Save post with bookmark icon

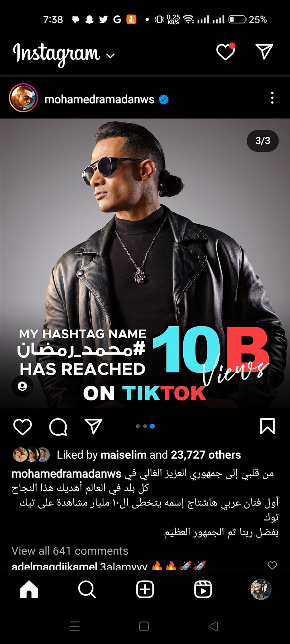point(267,426)
